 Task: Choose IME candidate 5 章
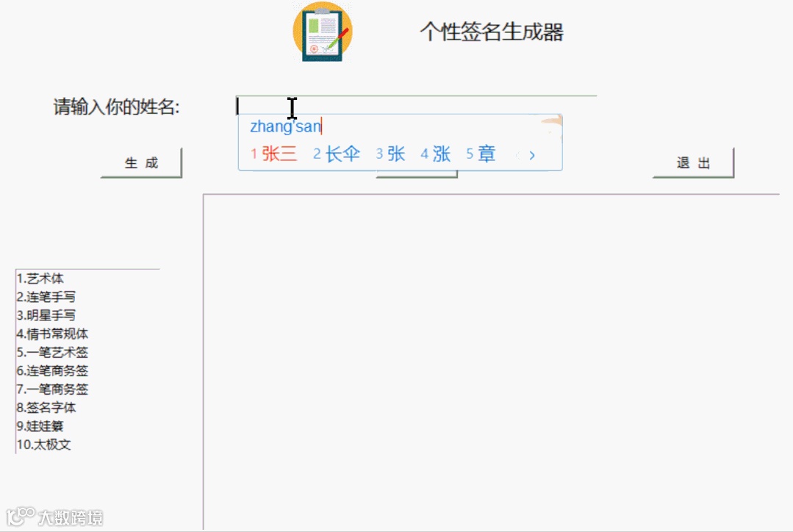coord(481,154)
